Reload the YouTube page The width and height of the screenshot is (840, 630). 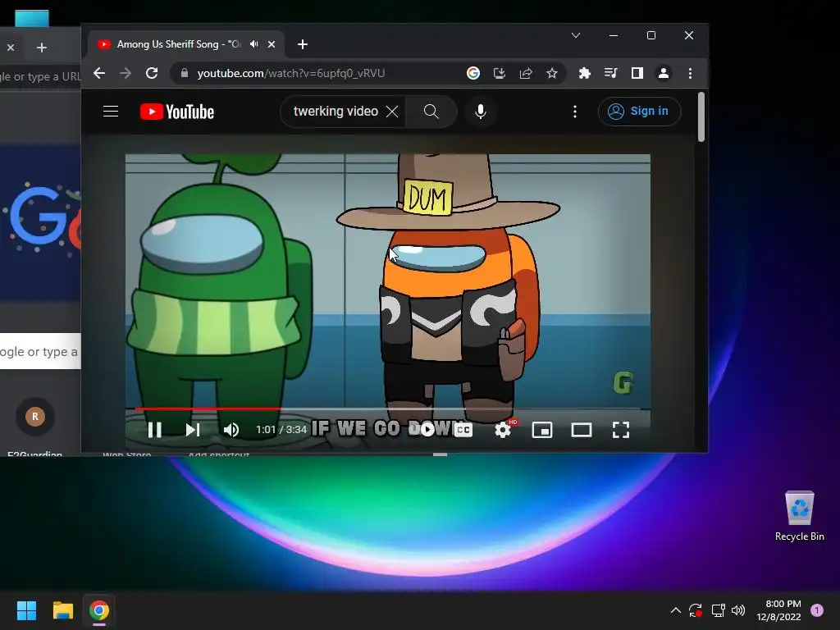coord(152,73)
